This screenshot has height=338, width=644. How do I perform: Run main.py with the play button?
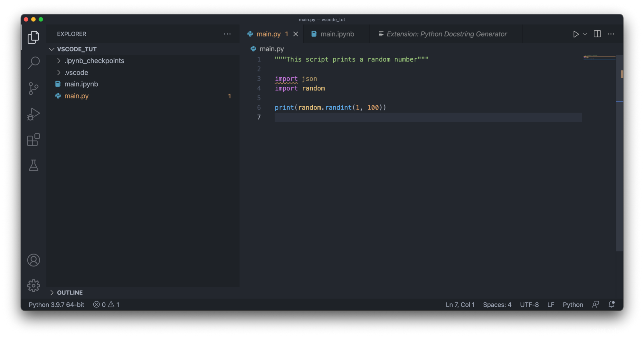tap(576, 34)
